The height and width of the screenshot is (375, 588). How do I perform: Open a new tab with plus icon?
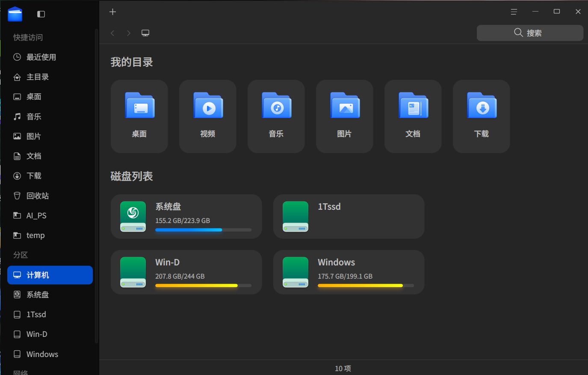[x=112, y=12]
